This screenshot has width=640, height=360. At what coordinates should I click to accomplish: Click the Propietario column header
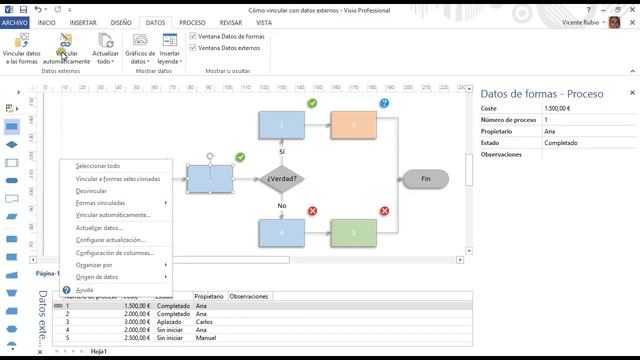coord(209,296)
